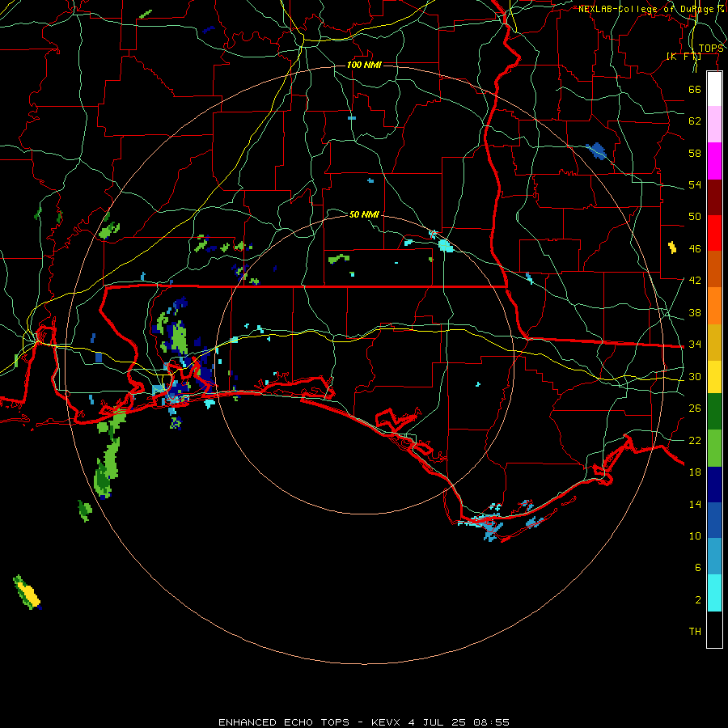Viewport: 728px width, 728px height.
Task: Click the black TH legend swatch
Action: click(714, 629)
